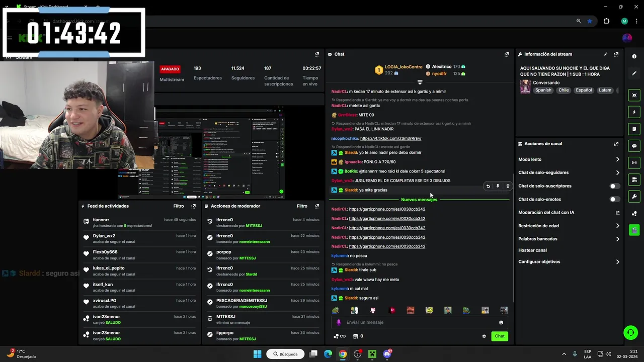
Task: Click the pencil edit icon in right sidebar
Action: tap(634, 73)
